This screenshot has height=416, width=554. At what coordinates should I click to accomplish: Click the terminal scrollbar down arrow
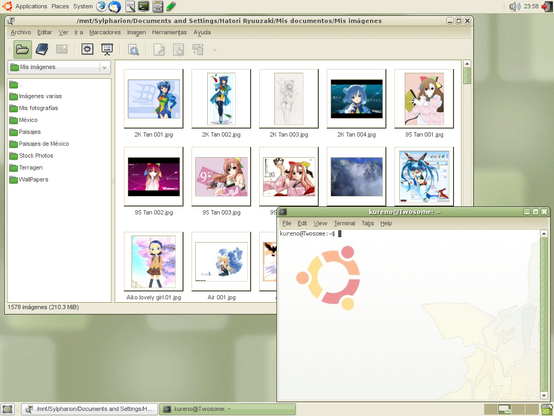[544, 396]
